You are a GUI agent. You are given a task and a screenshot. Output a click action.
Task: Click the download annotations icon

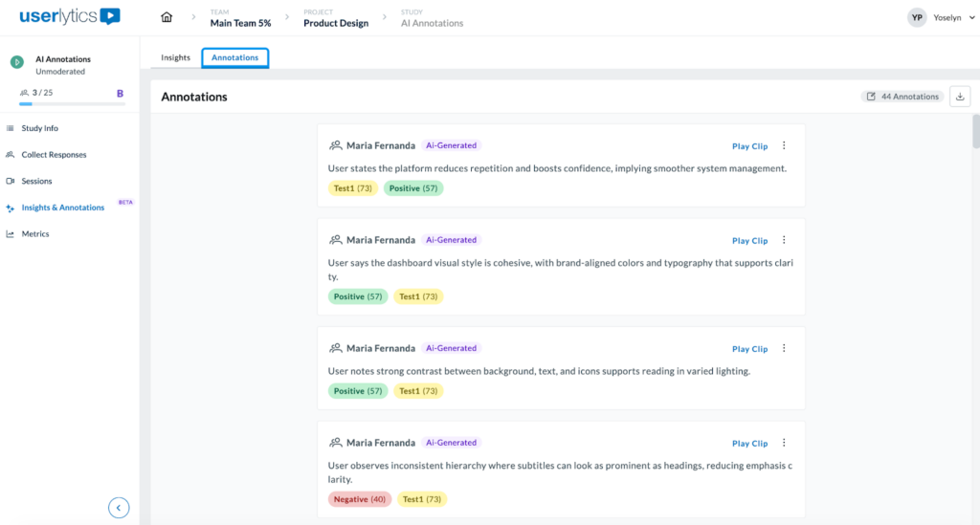pyautogui.click(x=960, y=97)
